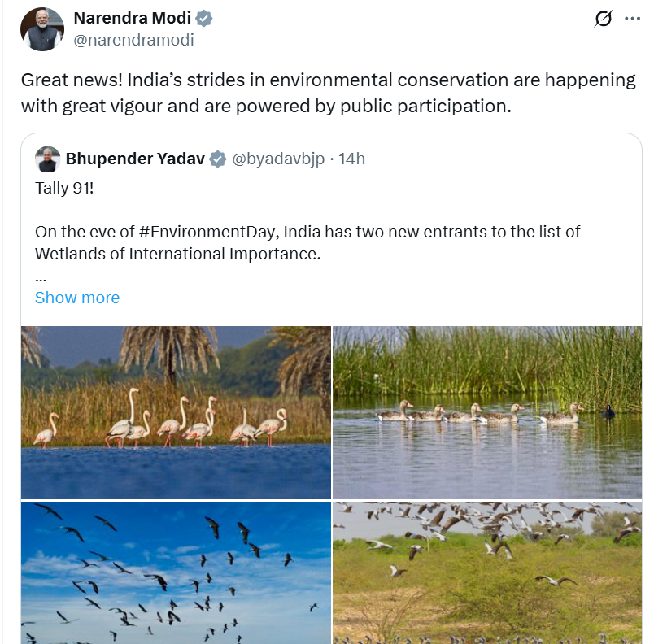This screenshot has width=654, height=644.
Task: Click Narendra Modi's verified badge
Action: (204, 19)
